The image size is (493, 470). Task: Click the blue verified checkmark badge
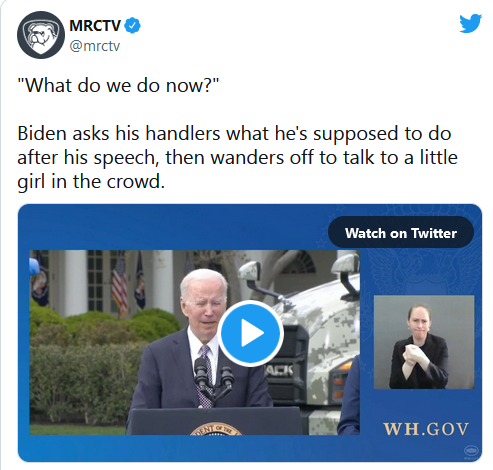(133, 26)
